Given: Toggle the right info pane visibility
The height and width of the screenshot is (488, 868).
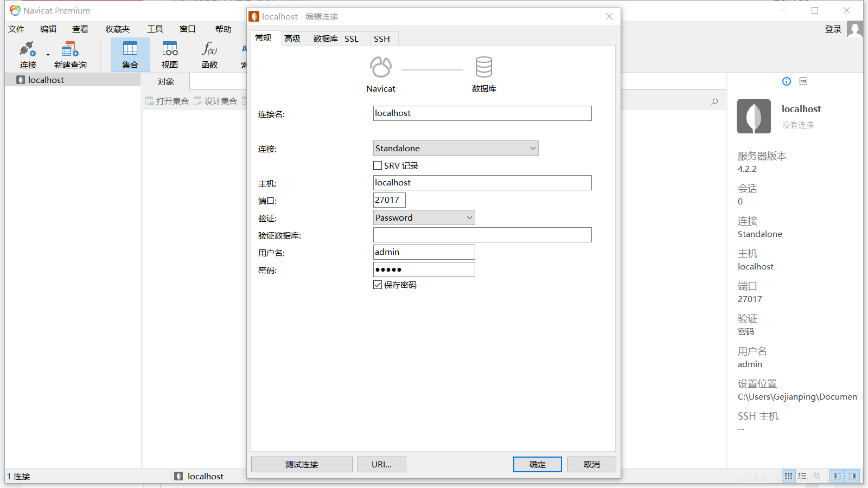Looking at the screenshot, I should [x=852, y=476].
